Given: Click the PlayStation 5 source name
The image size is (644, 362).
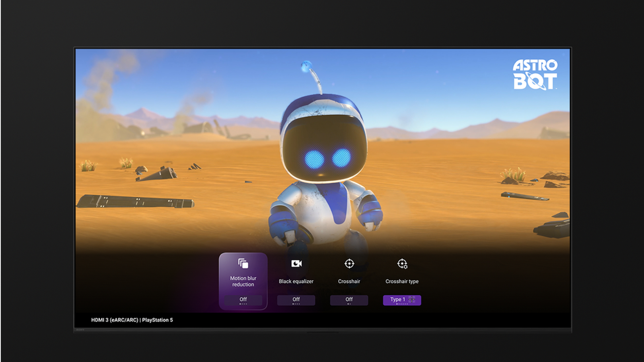Looking at the screenshot, I should pos(157,320).
